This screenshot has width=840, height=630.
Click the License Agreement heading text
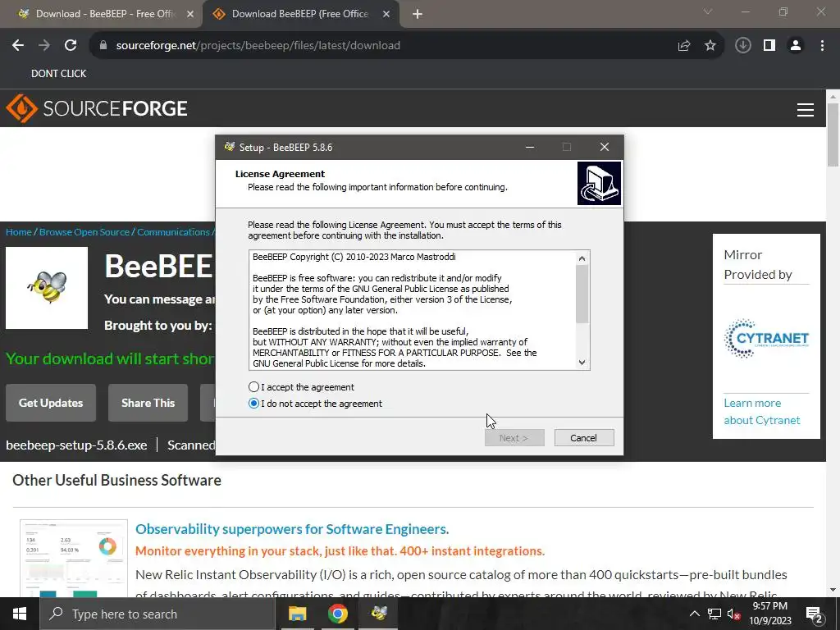[280, 174]
